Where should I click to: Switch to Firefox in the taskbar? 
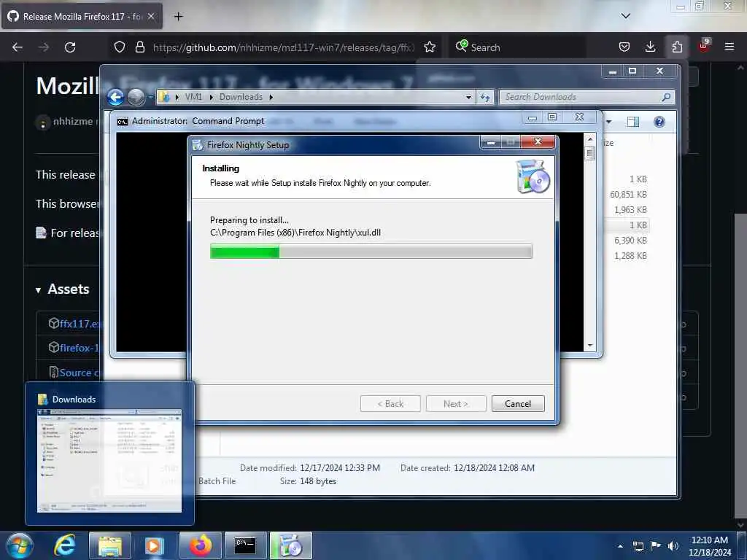200,545
